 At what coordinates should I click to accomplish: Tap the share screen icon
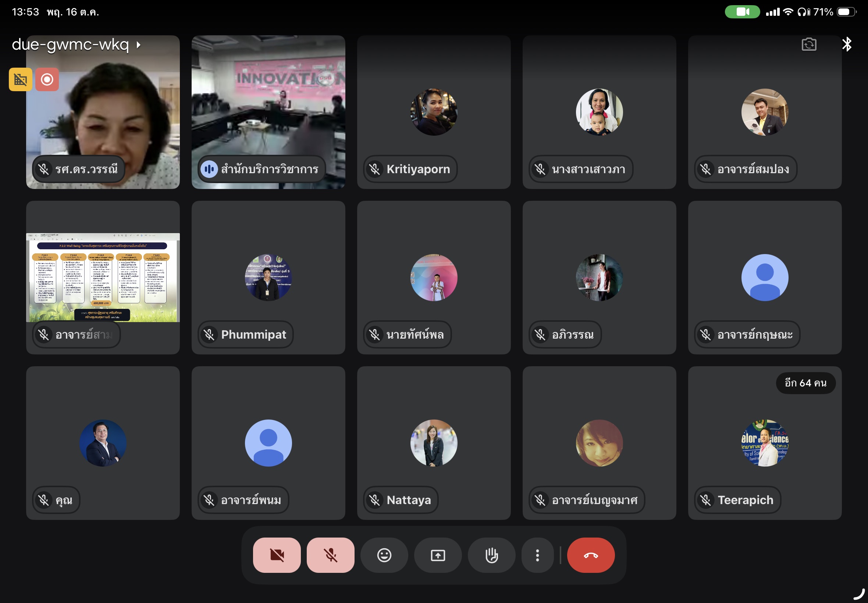tap(438, 555)
